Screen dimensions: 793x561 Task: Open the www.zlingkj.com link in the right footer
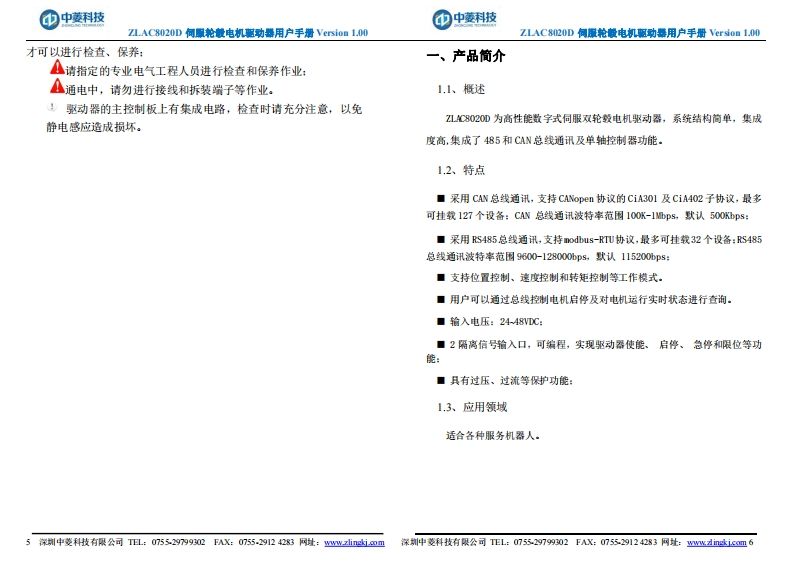click(716, 542)
